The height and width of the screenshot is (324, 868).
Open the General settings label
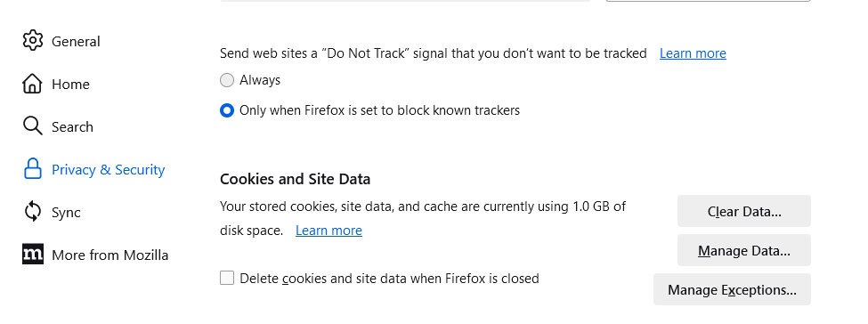coord(76,42)
